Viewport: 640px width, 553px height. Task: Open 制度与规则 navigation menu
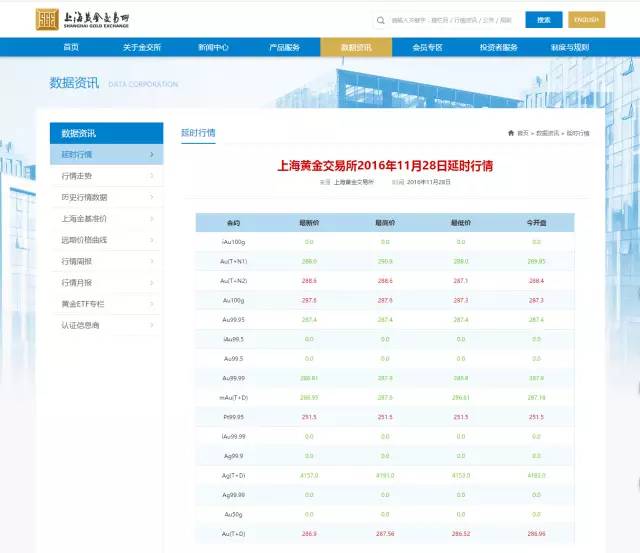(x=570, y=47)
